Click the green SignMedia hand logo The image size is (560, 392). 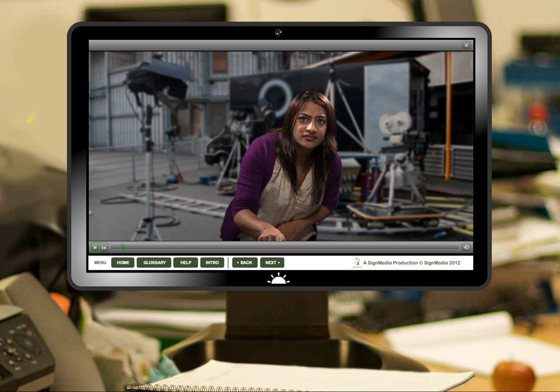pos(357,263)
